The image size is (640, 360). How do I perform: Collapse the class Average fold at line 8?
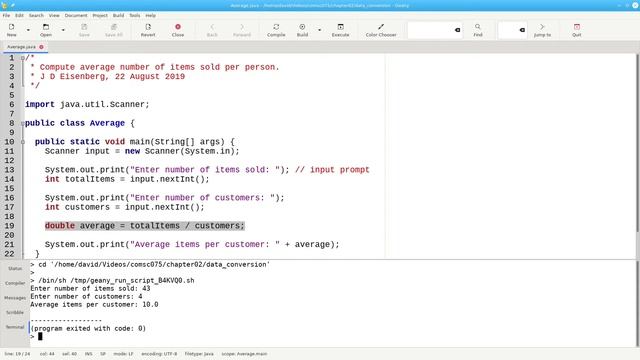click(x=22, y=123)
